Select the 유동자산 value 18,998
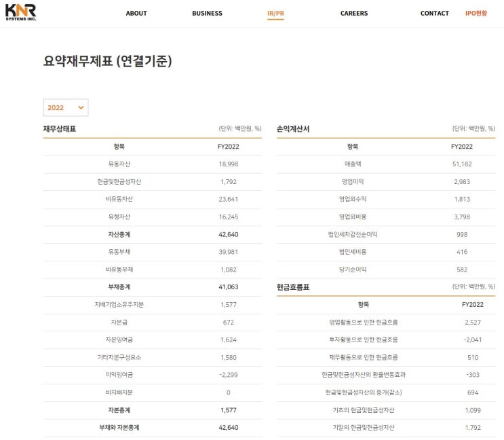Screen dimensions: 504x440 coord(229,164)
